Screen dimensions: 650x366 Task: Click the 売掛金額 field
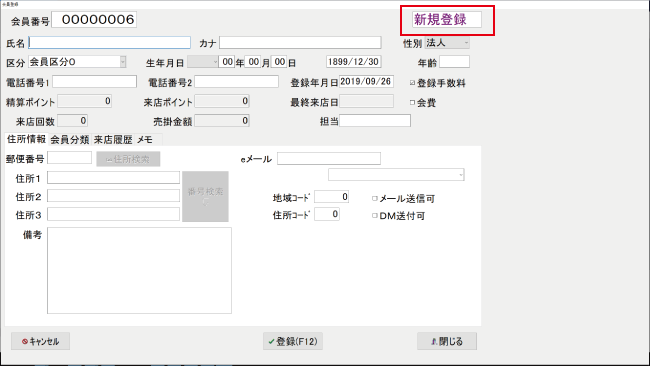(222, 121)
